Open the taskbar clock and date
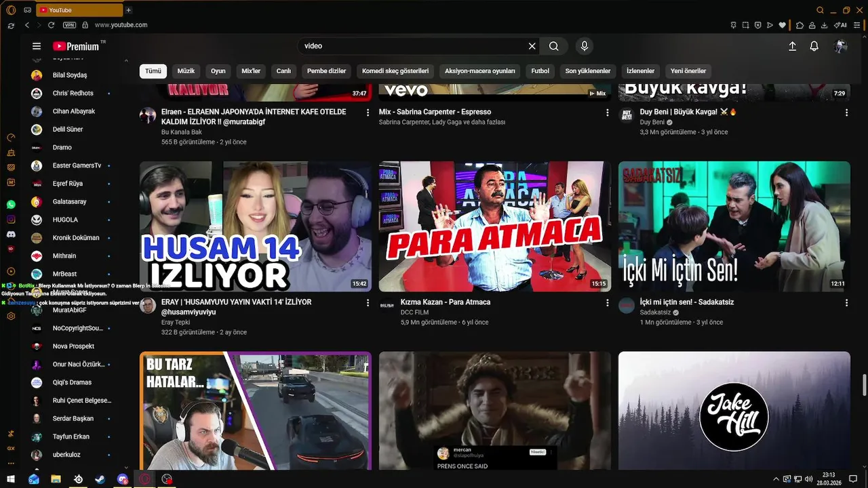 [828, 479]
